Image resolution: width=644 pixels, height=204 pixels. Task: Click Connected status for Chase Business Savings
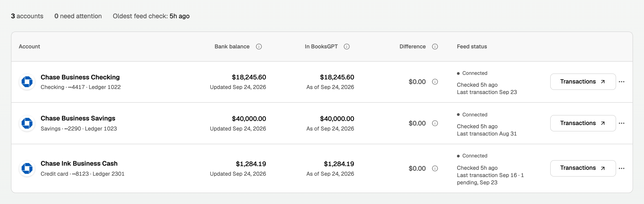[x=472, y=115]
